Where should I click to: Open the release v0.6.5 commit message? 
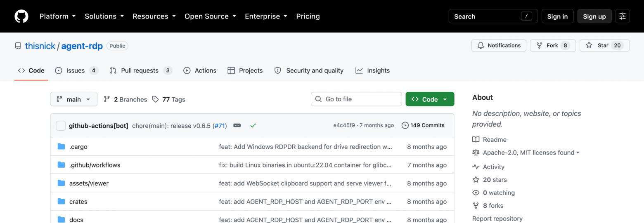tap(171, 126)
